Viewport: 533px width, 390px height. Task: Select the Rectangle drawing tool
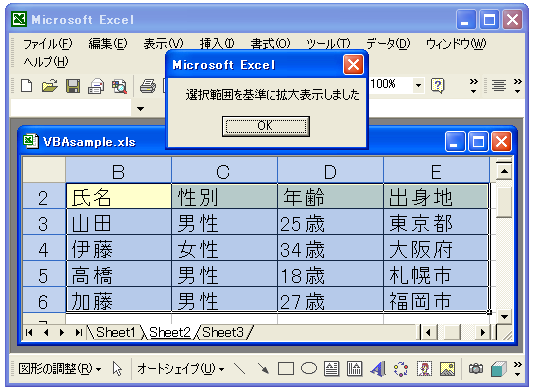tap(286, 369)
